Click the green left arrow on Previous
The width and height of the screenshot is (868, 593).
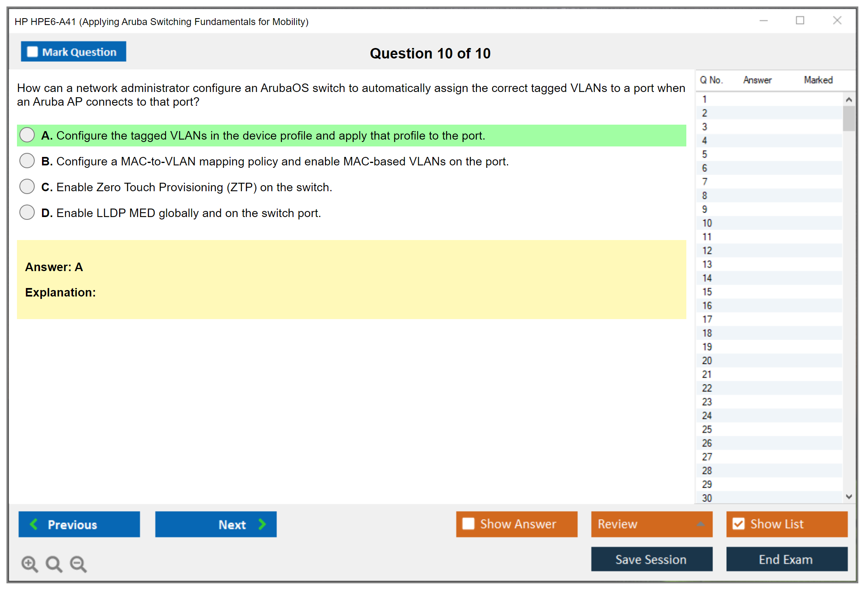pyautogui.click(x=34, y=524)
